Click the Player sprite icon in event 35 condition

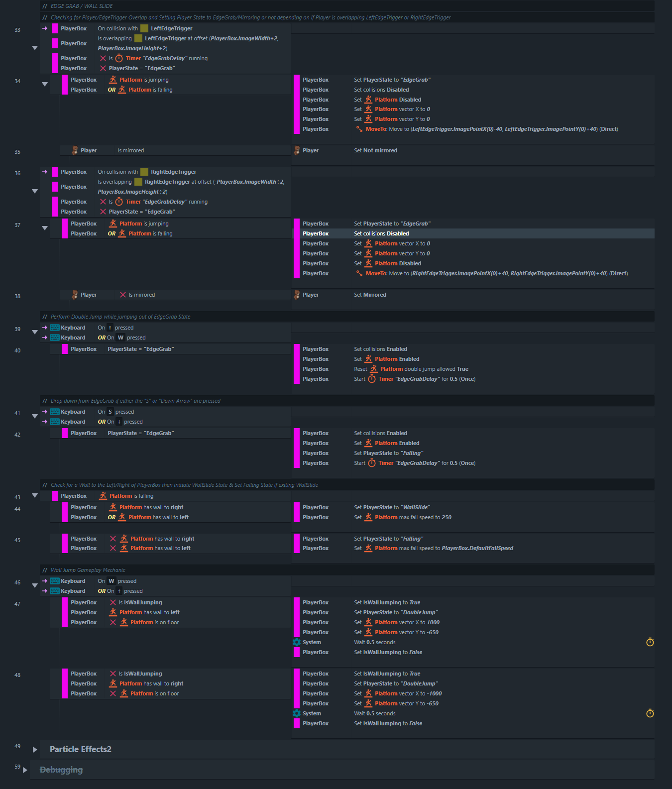[x=75, y=150]
